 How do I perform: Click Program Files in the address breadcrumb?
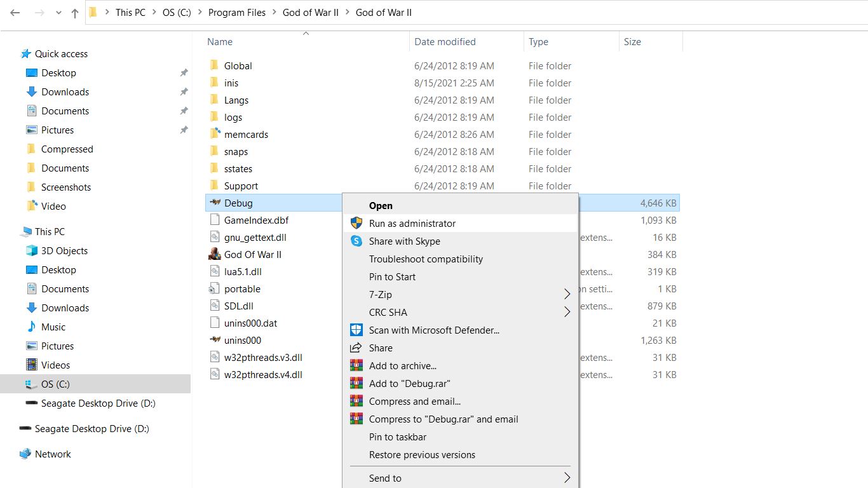point(237,13)
